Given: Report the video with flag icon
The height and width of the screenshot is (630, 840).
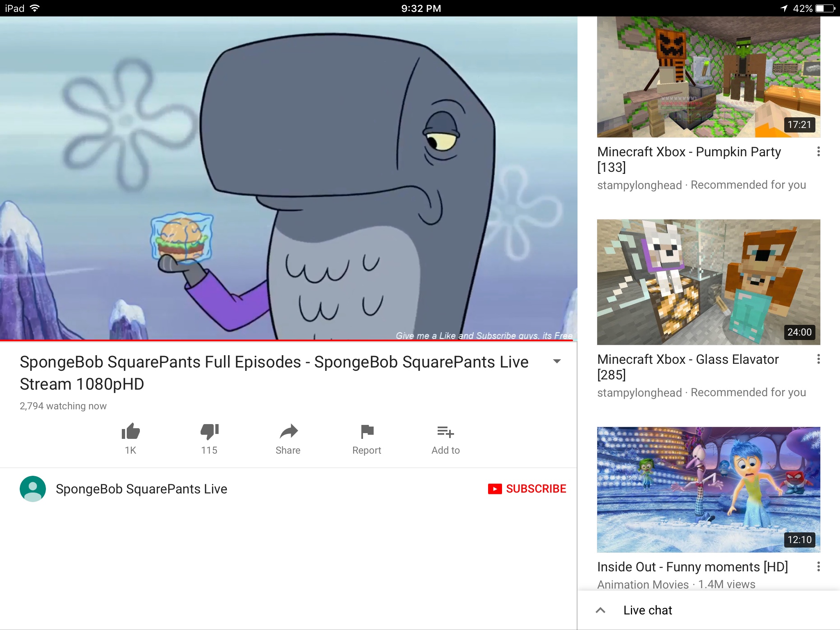Looking at the screenshot, I should pos(367,431).
